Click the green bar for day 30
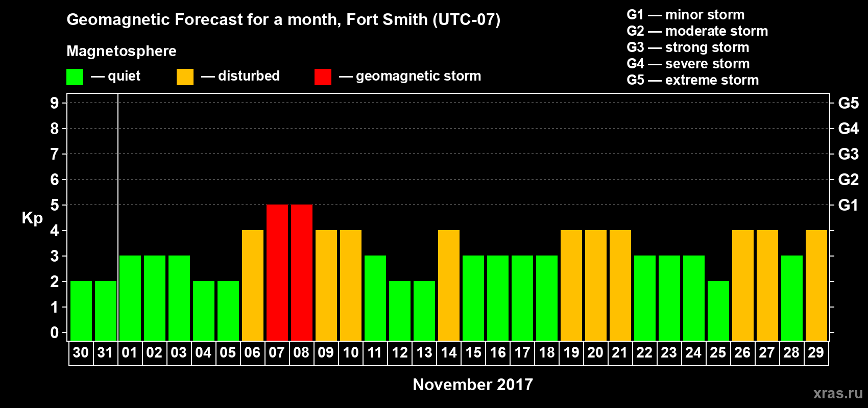The image size is (868, 408). pos(81,311)
